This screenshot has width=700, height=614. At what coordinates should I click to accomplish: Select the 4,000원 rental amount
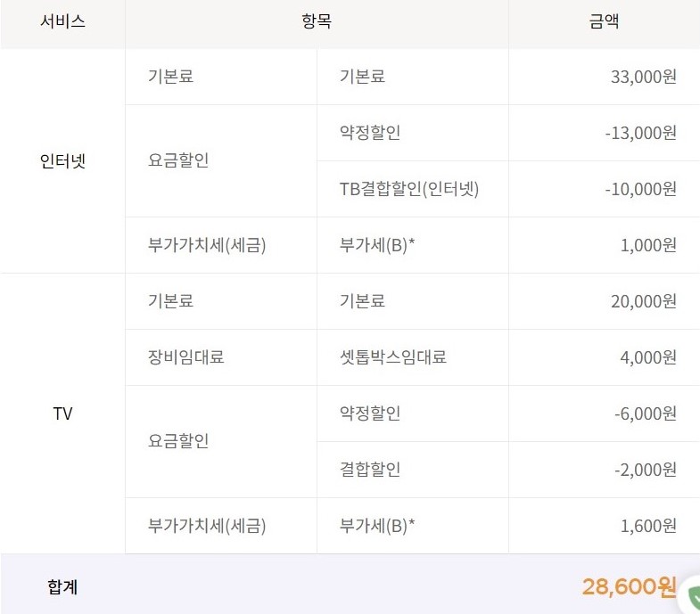(647, 357)
